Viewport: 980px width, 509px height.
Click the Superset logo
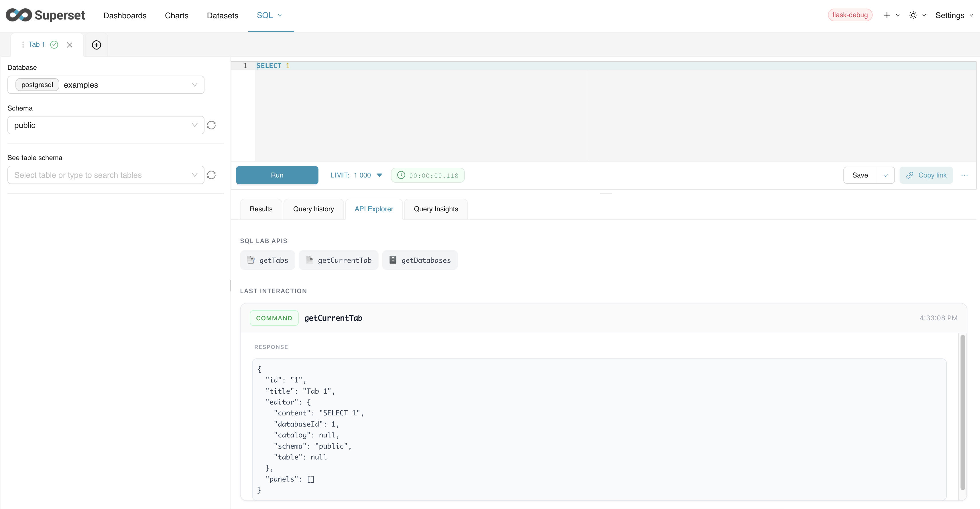coord(45,15)
